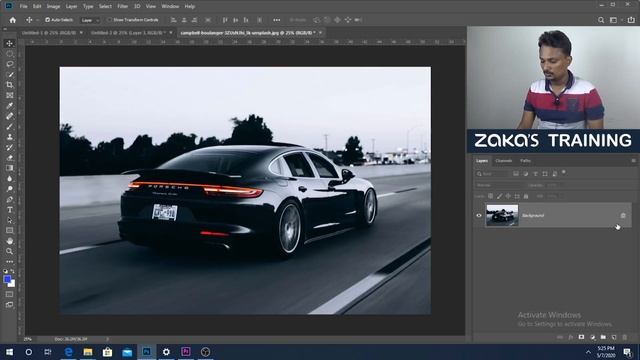The image size is (640, 360).
Task: Switch to Untitled-1 document tab
Action: point(49,33)
